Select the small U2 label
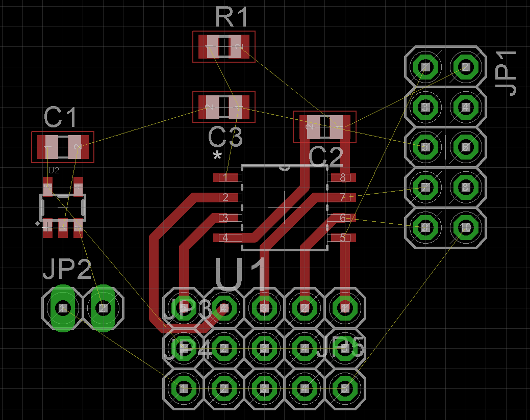The width and height of the screenshot is (530, 420). (x=54, y=171)
